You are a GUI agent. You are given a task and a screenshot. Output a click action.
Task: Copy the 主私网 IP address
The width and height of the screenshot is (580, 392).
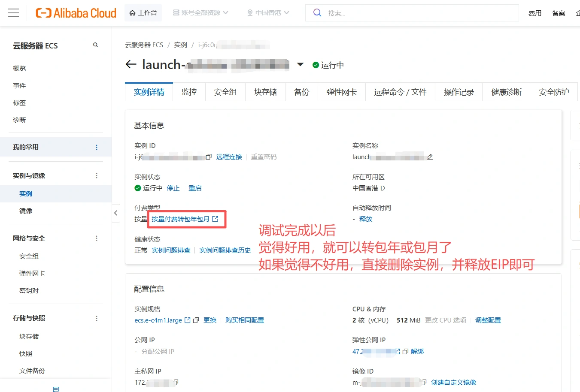(x=176, y=383)
